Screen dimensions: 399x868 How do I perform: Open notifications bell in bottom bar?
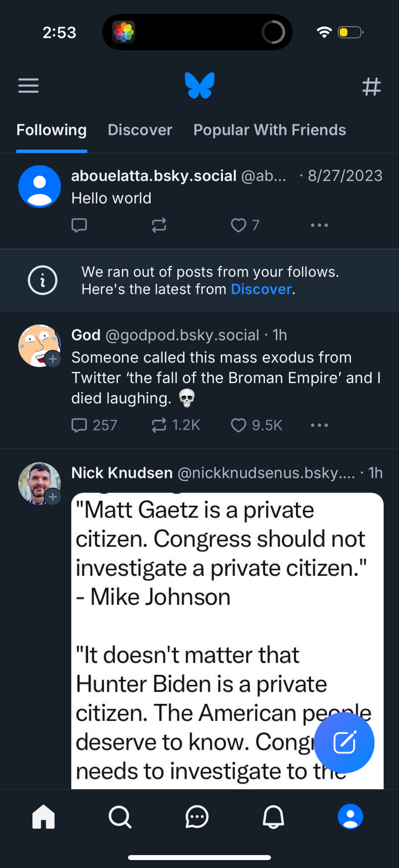[273, 817]
